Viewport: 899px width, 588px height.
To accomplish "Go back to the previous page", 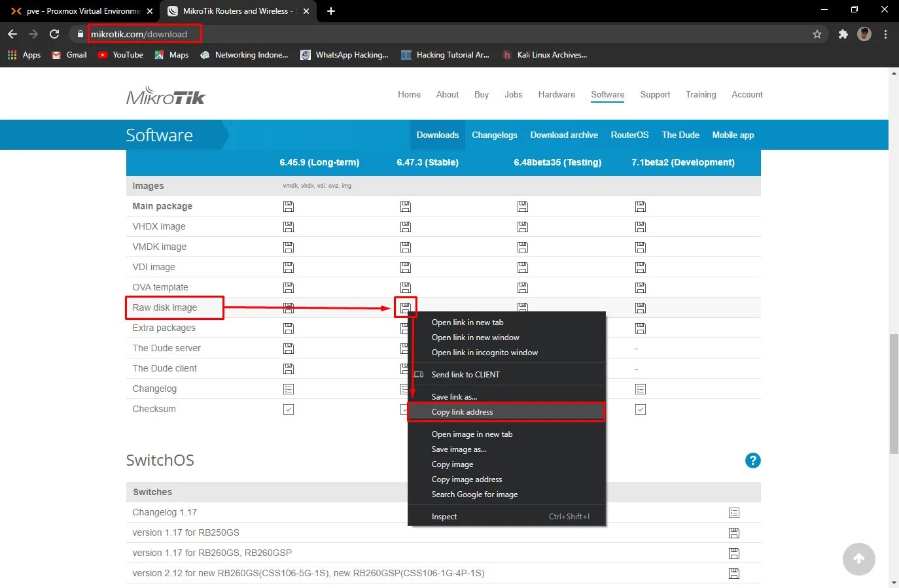I will click(12, 34).
